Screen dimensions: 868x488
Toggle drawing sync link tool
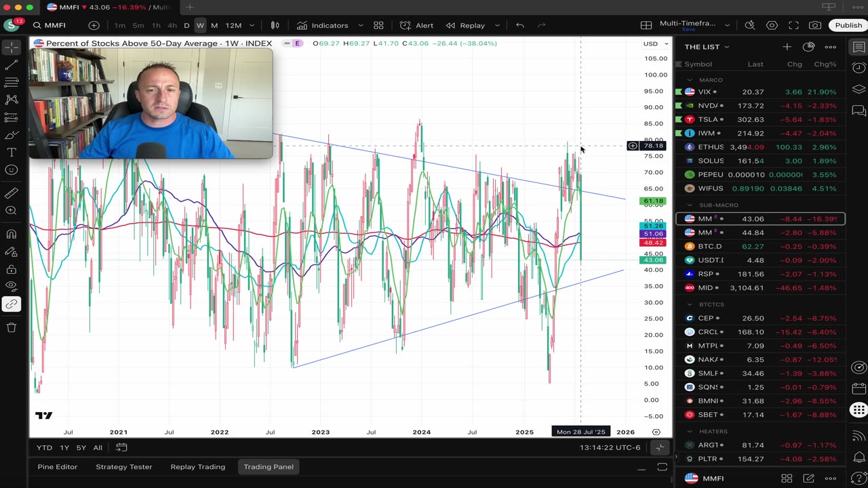tap(12, 304)
